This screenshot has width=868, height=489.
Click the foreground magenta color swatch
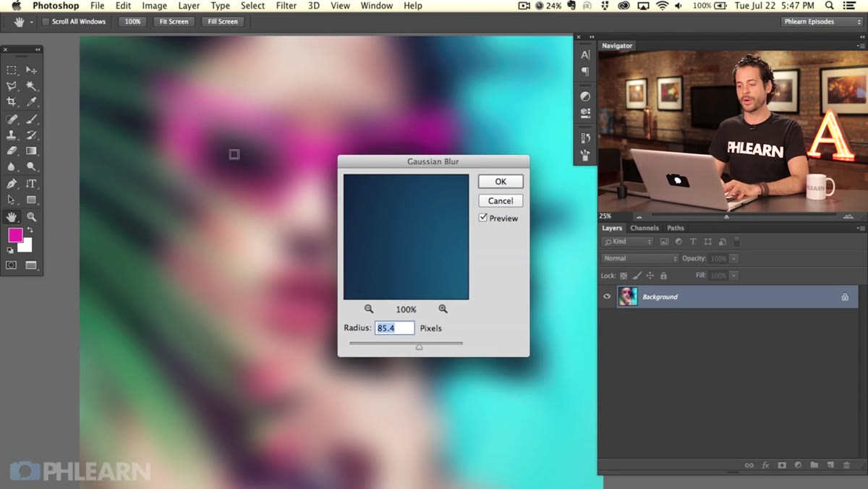[x=14, y=235]
